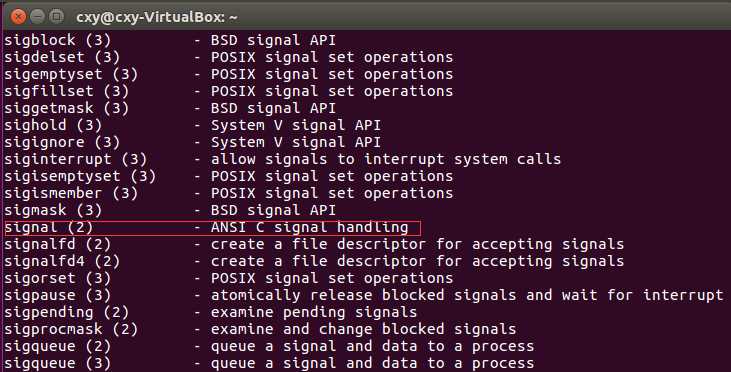Click the window title cxy@cxy-VirtualBox: ~

tap(157, 17)
